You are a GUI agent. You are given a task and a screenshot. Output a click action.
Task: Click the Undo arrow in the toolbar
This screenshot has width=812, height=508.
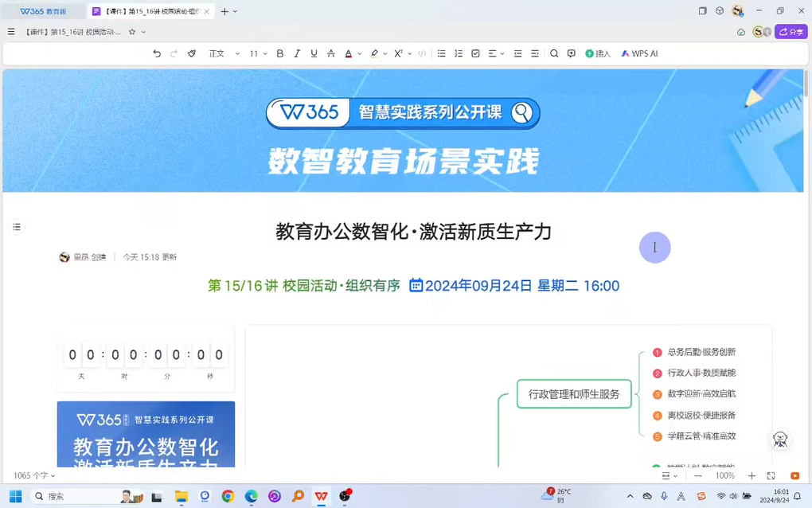(x=157, y=53)
